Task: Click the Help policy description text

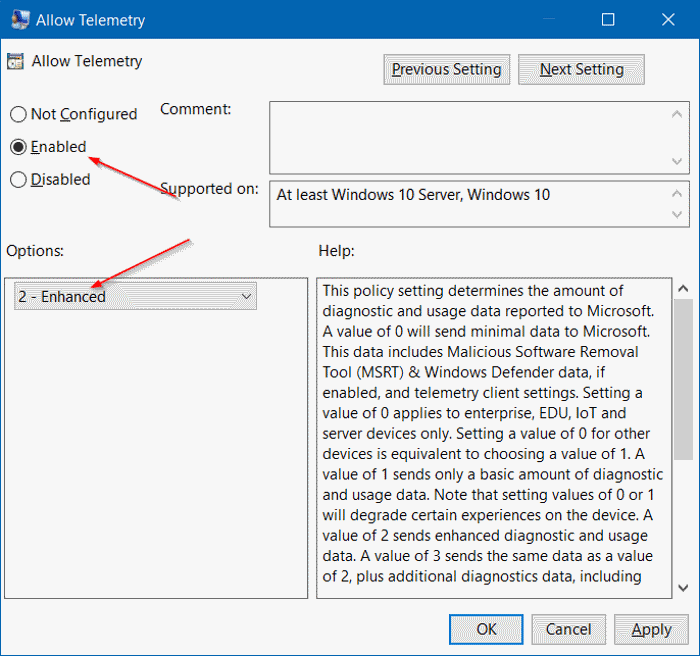Action: (x=493, y=434)
